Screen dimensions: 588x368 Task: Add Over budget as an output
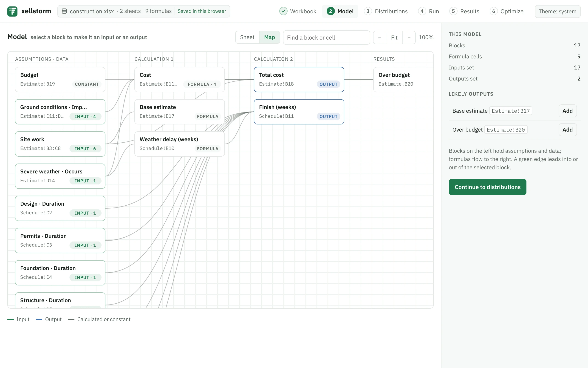tap(567, 130)
